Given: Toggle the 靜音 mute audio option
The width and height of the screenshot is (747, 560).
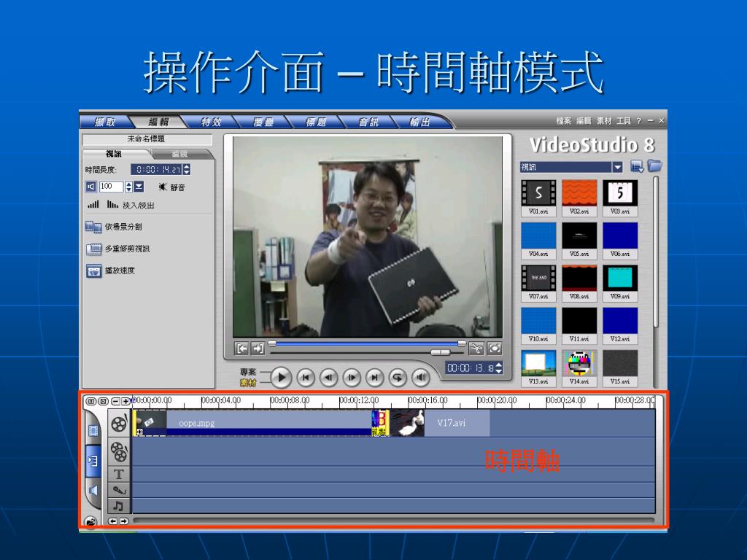Looking at the screenshot, I should click(x=172, y=187).
